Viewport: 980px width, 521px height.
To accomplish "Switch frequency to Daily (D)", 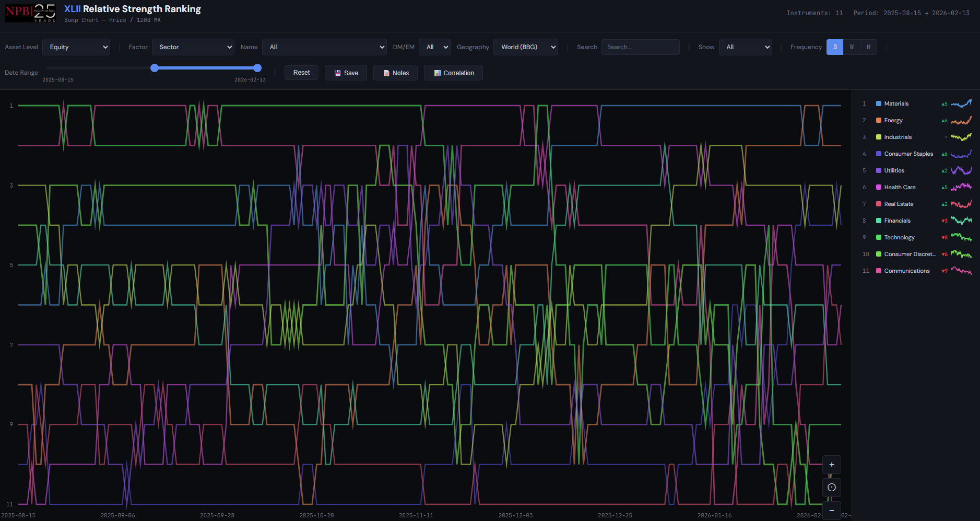I will [834, 47].
